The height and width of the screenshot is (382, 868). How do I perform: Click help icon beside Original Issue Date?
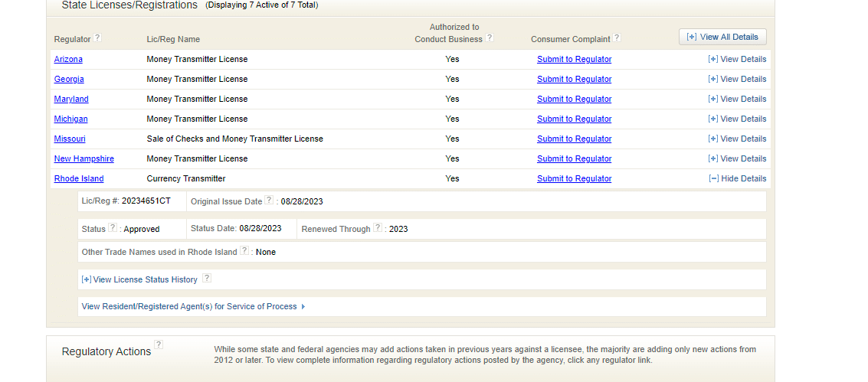(269, 200)
